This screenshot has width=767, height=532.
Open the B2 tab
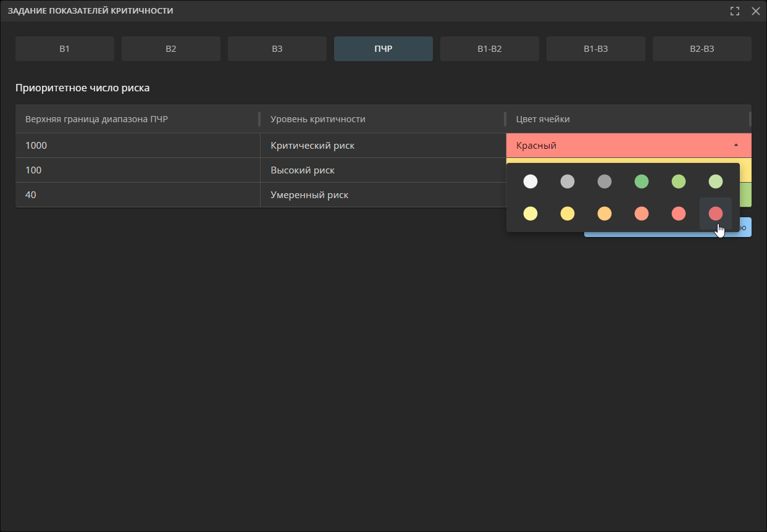click(x=171, y=49)
